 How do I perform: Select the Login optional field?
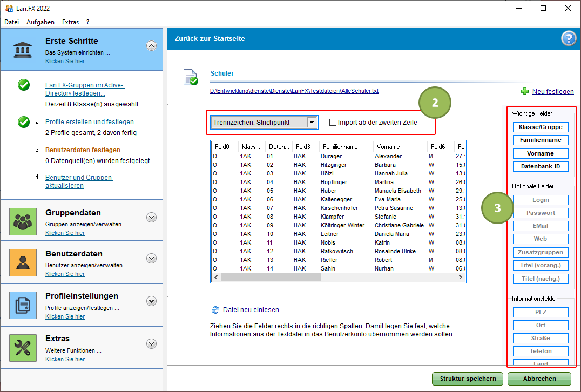541,200
